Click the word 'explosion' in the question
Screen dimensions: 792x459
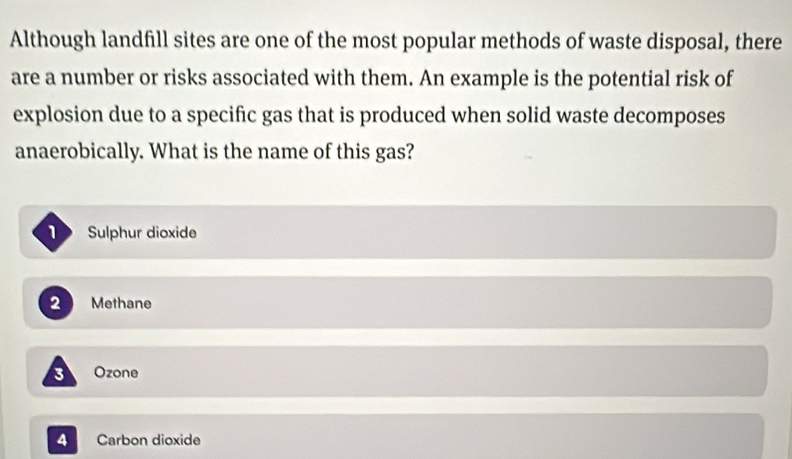tap(55, 116)
